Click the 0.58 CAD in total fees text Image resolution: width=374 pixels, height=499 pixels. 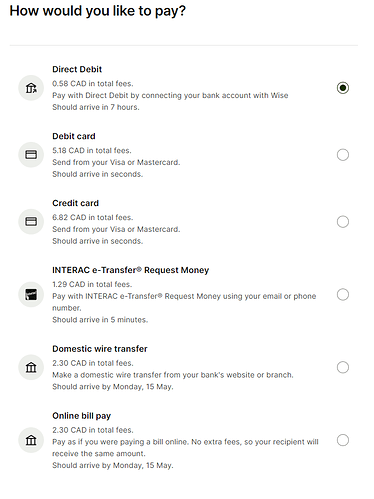[x=93, y=84]
